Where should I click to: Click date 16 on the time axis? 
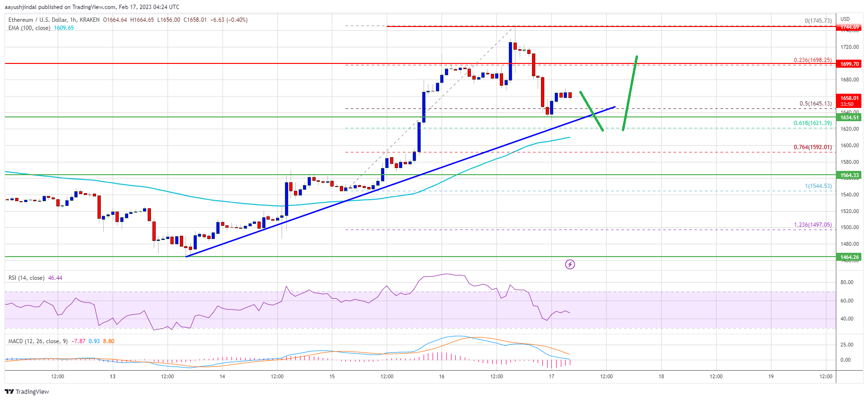point(442,377)
